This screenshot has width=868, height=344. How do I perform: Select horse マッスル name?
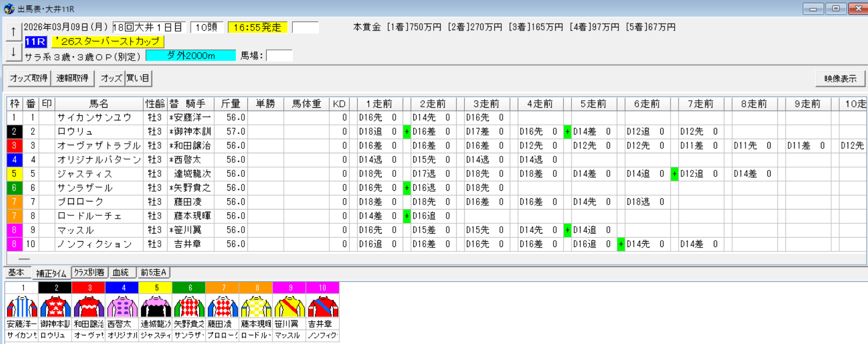pos(75,230)
